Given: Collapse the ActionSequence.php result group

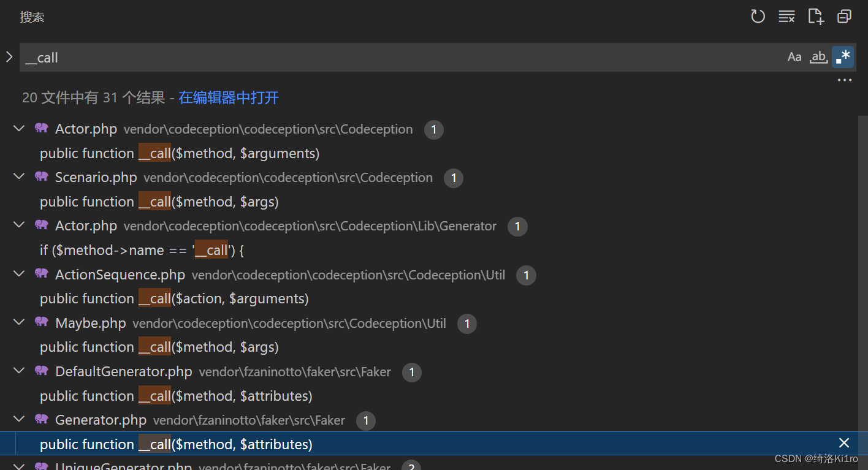Looking at the screenshot, I should [x=18, y=273].
